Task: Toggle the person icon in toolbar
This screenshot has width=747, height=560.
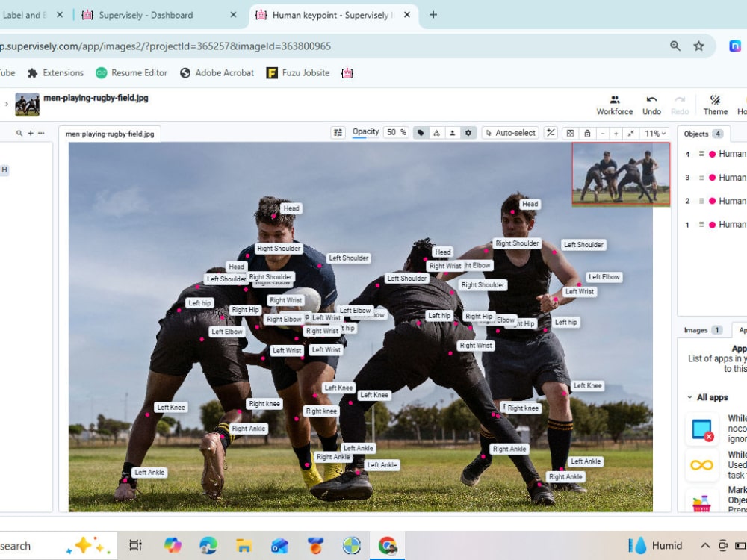Action: pyautogui.click(x=452, y=133)
